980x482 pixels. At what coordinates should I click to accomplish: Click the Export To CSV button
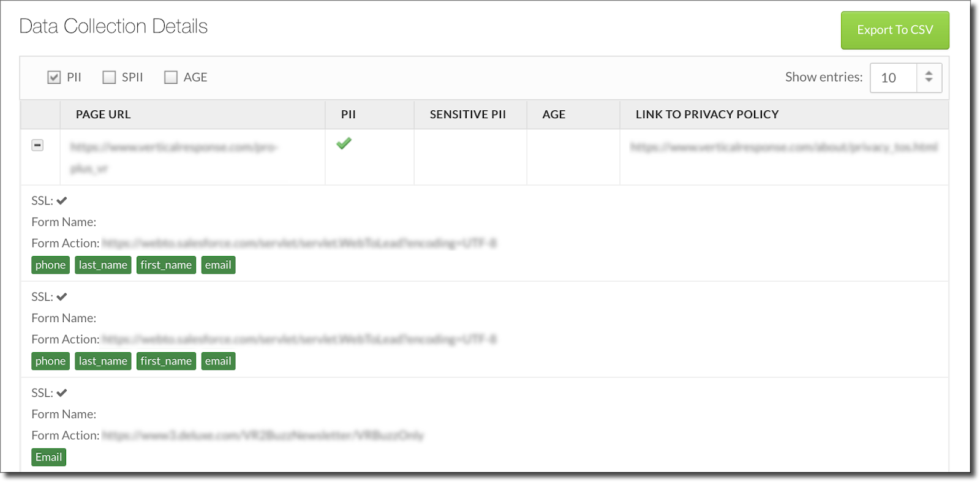895,29
